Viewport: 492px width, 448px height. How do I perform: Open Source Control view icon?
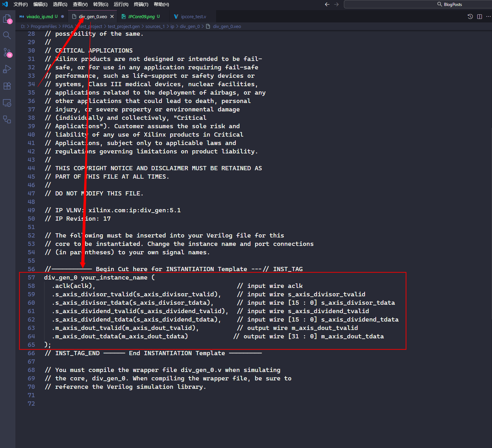7,53
